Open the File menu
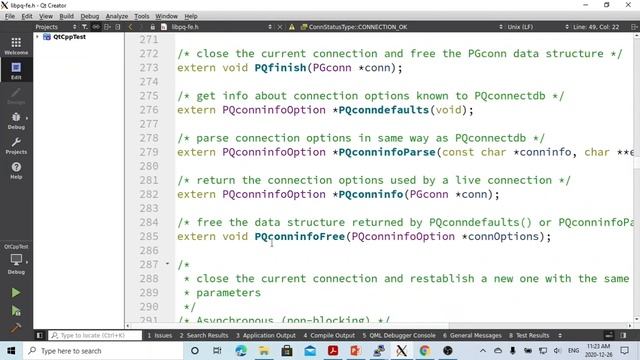This screenshot has width=640, height=360. [x=10, y=16]
